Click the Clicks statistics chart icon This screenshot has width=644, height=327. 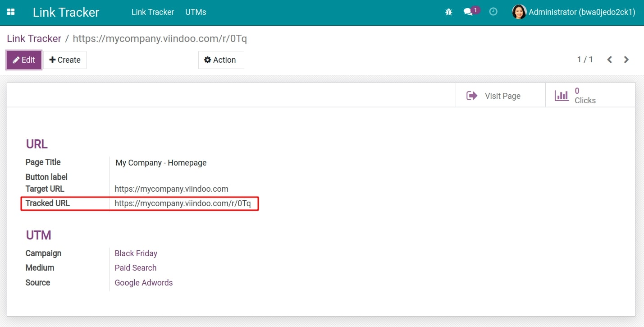click(562, 96)
